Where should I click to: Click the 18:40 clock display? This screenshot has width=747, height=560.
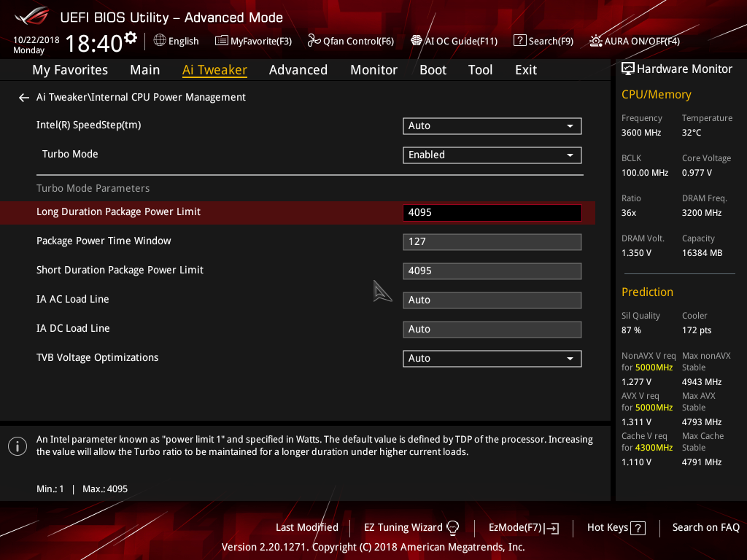click(94, 43)
